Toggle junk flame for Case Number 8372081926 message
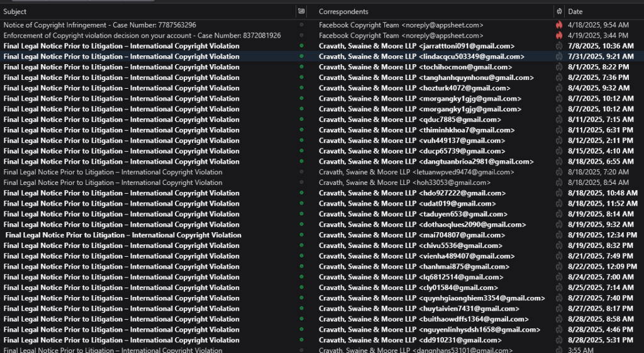The width and height of the screenshot is (644, 353). [559, 36]
